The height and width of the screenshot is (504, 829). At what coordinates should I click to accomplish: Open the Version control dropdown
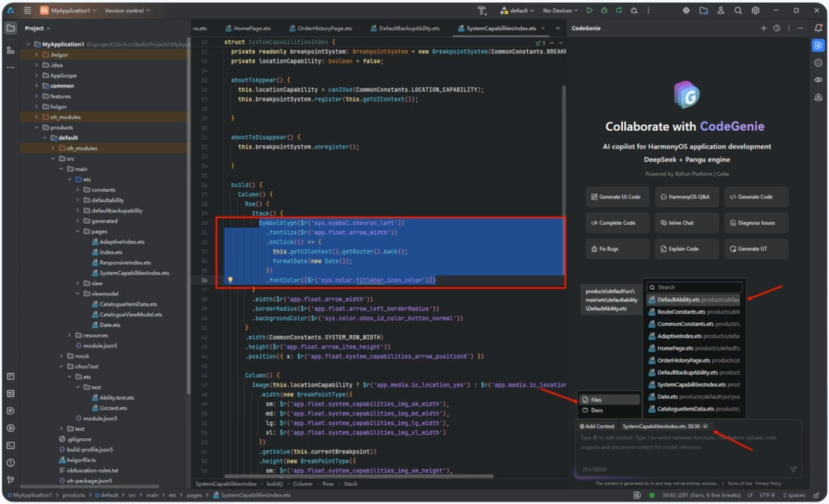click(127, 11)
